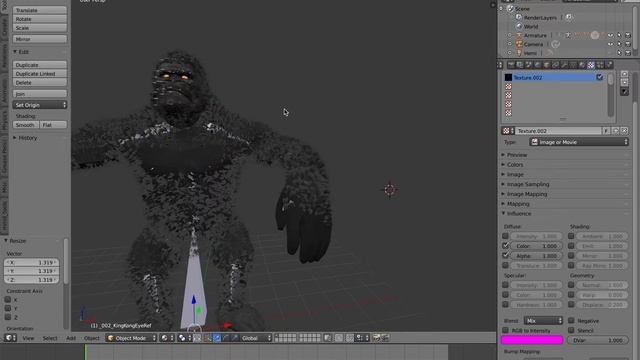This screenshot has height=360, width=640.
Task: Open the World properties tab icon
Action: pyautogui.click(x=538, y=65)
